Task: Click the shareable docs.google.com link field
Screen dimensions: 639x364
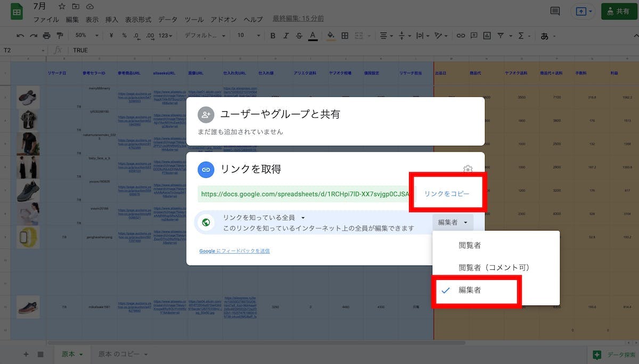Action: click(x=306, y=194)
